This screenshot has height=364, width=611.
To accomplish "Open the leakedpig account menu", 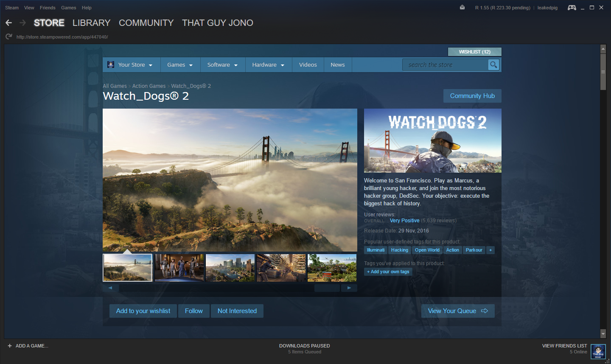I will click(x=547, y=8).
